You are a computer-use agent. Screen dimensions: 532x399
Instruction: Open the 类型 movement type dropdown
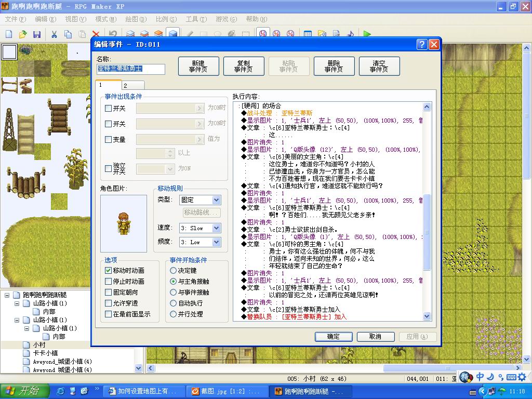(217, 200)
